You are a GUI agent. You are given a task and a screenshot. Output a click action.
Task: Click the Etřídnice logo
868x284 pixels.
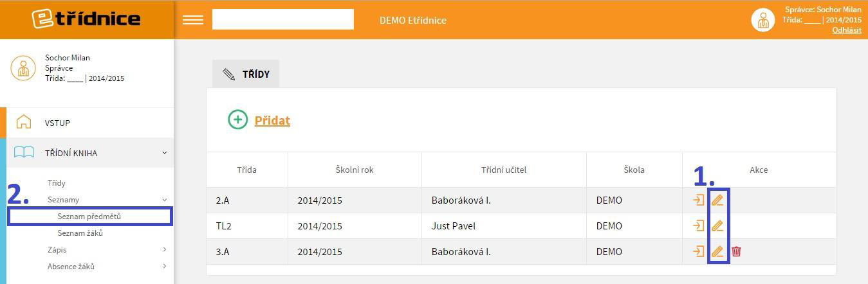(x=86, y=19)
